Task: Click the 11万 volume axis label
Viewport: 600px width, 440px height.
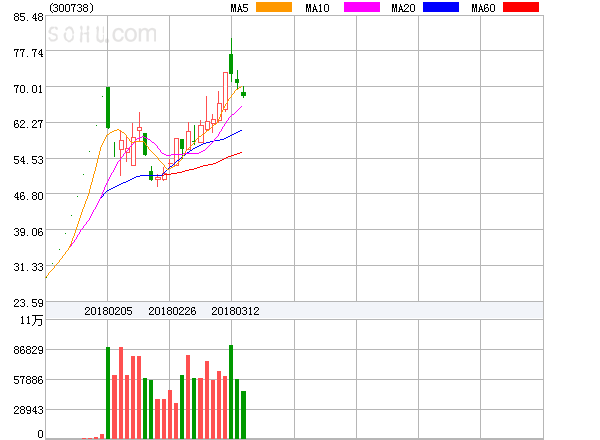Action: [x=31, y=320]
